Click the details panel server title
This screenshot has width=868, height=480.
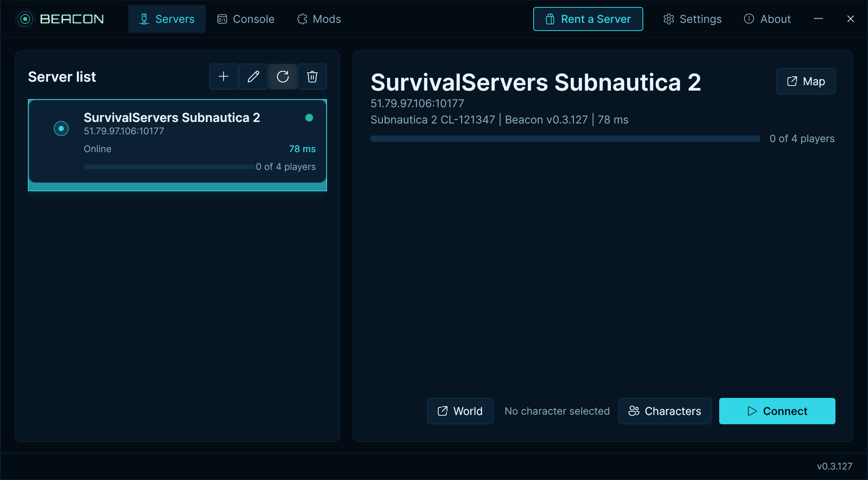536,82
